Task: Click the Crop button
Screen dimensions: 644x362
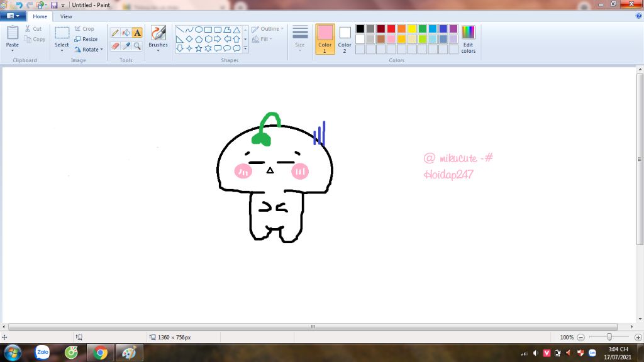Action: coord(85,29)
